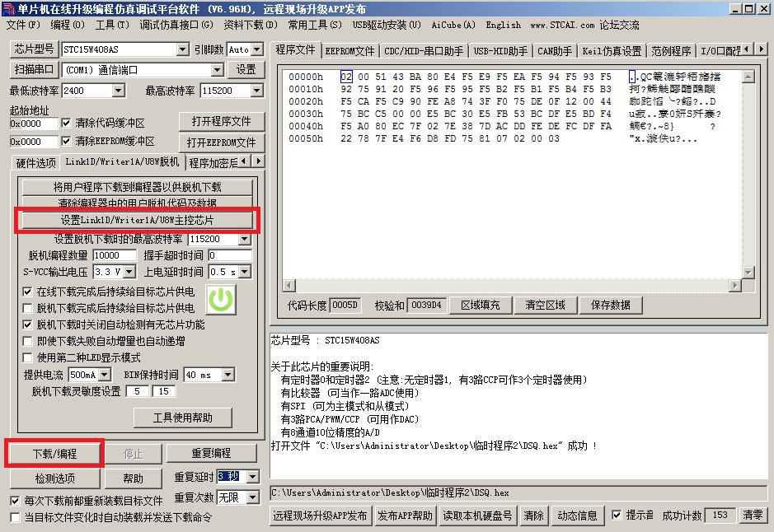
Task: Toggle the clear EEPROM buffer checkbox
Action: point(66,141)
